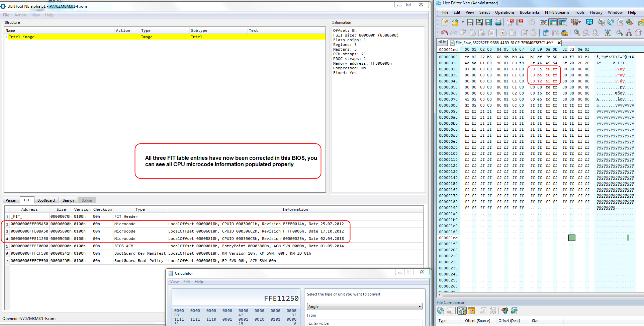644x326 pixels.
Task: Click the orange arrows window swap icon
Action: point(544,22)
